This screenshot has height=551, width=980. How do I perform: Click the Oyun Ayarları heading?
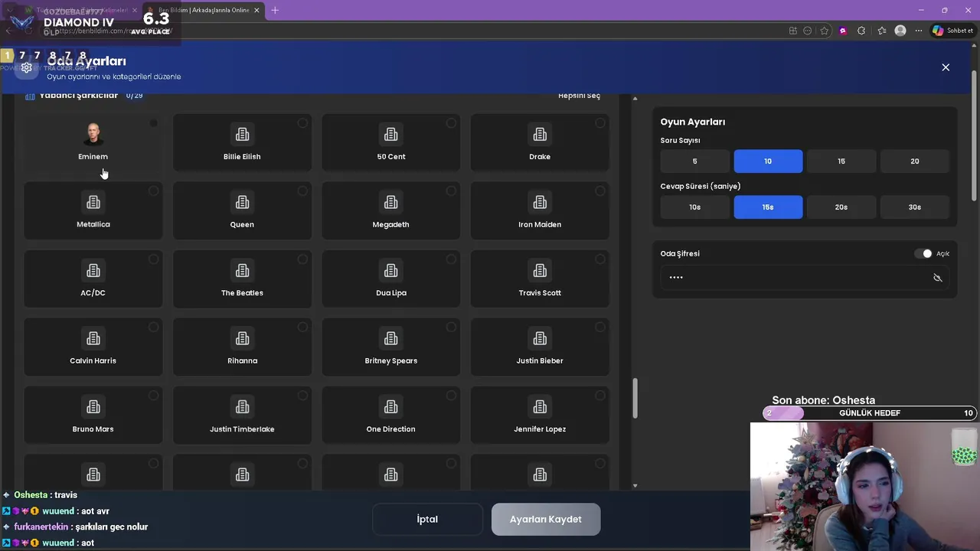coord(693,122)
